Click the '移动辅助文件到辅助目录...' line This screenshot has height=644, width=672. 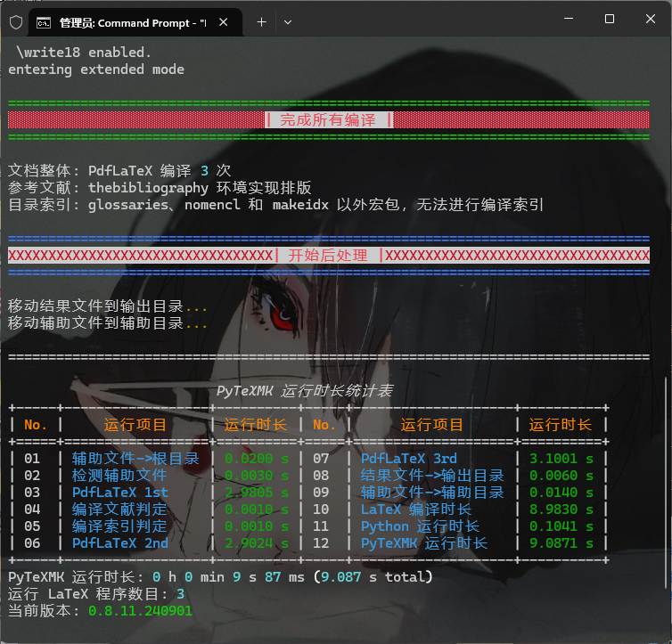click(108, 323)
